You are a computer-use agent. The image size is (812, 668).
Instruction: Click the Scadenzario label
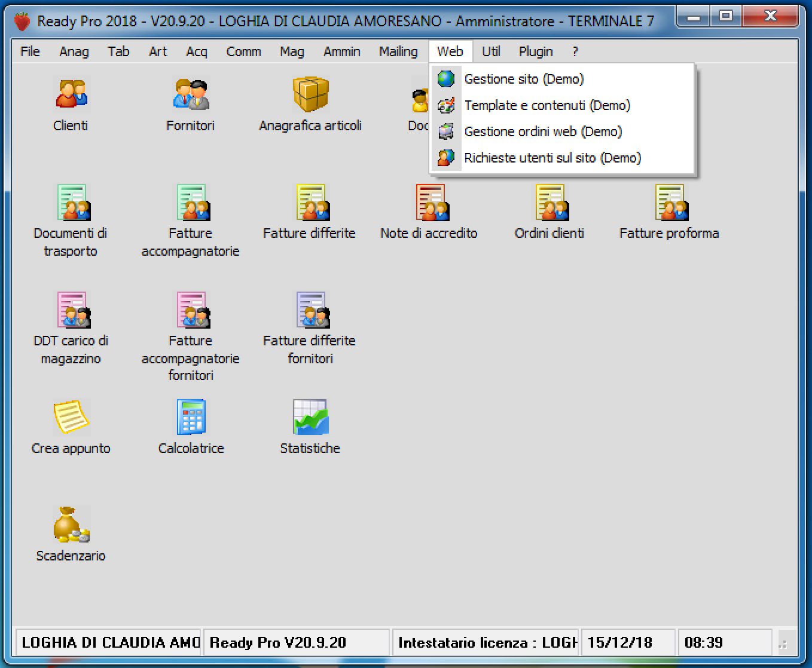(x=71, y=556)
